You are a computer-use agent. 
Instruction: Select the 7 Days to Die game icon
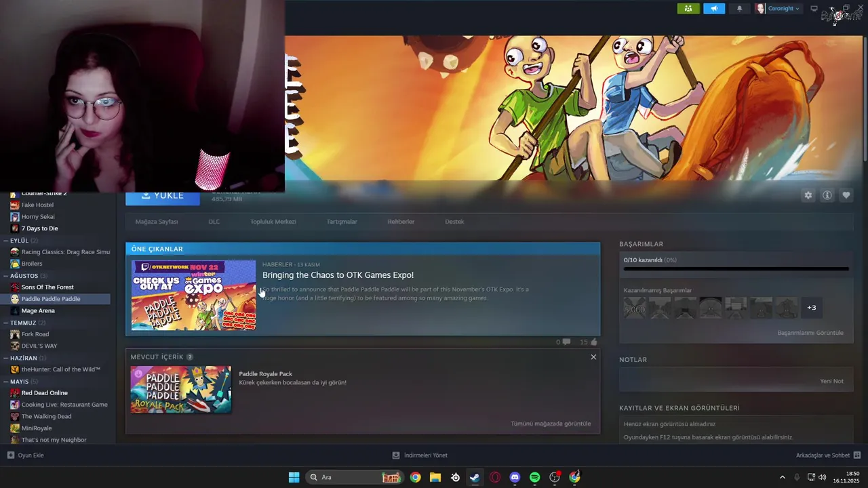pyautogui.click(x=15, y=228)
